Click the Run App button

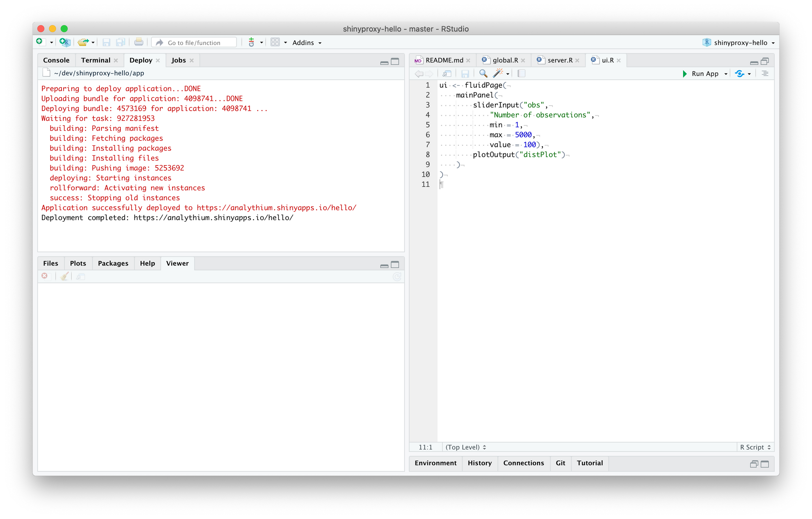pos(704,73)
